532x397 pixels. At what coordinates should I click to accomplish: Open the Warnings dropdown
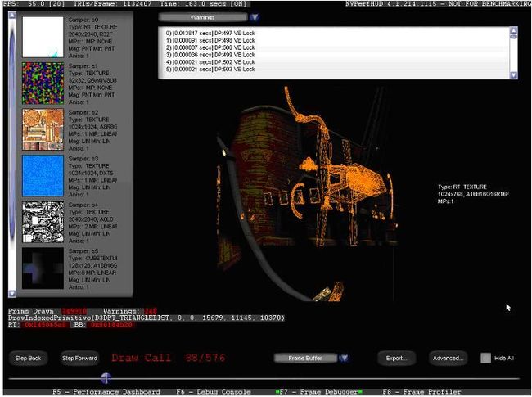tap(203, 17)
